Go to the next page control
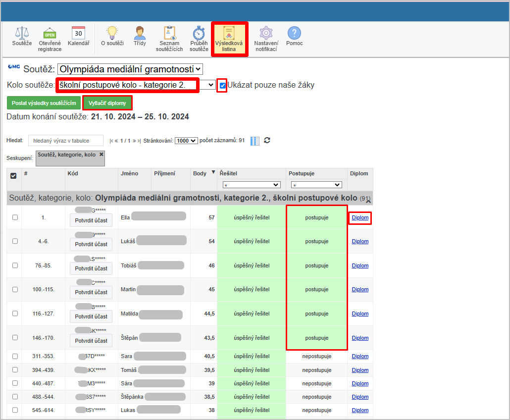 click(x=134, y=141)
